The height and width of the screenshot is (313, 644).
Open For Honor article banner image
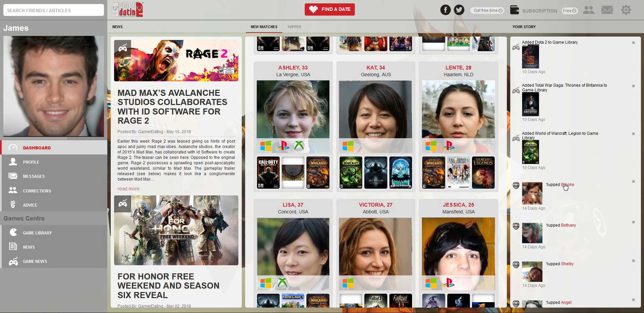pos(176,230)
